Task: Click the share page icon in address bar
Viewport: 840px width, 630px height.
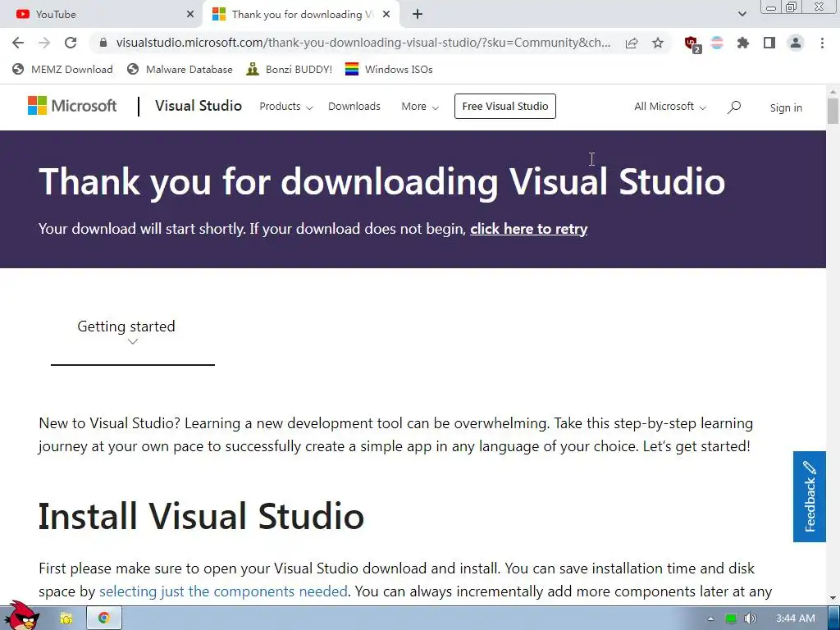Action: (x=632, y=43)
